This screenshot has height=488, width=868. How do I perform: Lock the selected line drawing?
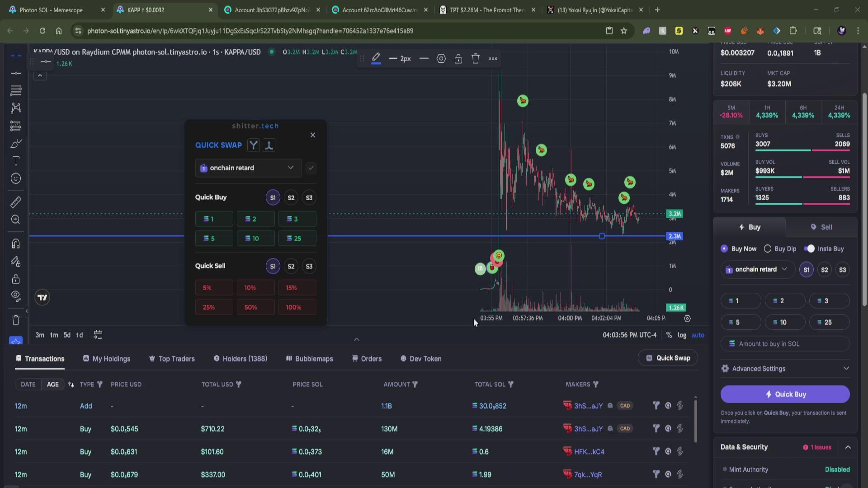coord(458,59)
